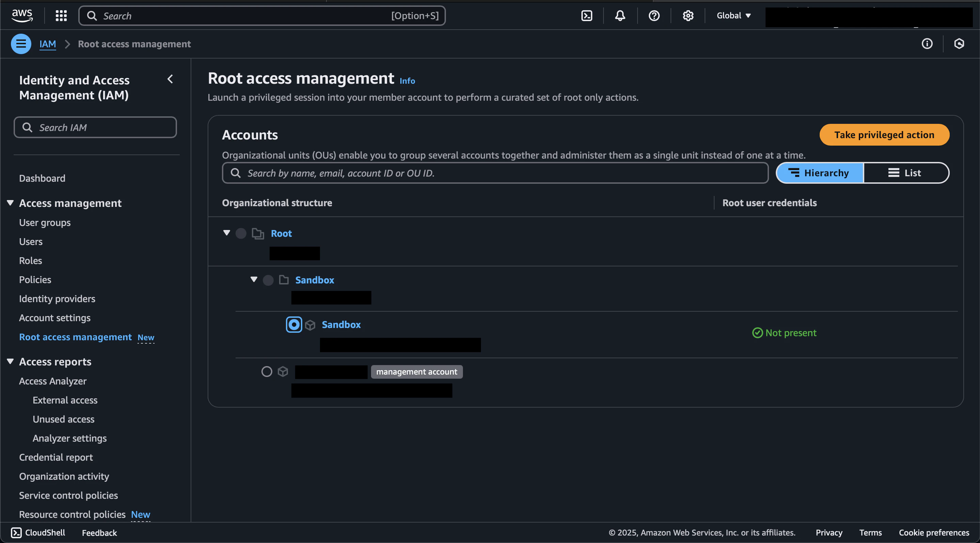Open the settings gear in top bar
The width and height of the screenshot is (980, 543).
(688, 16)
